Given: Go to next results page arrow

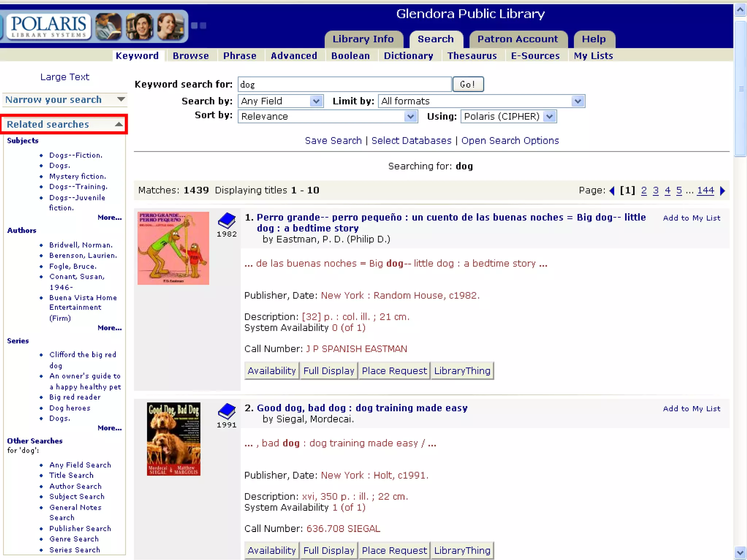Looking at the screenshot, I should [x=723, y=190].
